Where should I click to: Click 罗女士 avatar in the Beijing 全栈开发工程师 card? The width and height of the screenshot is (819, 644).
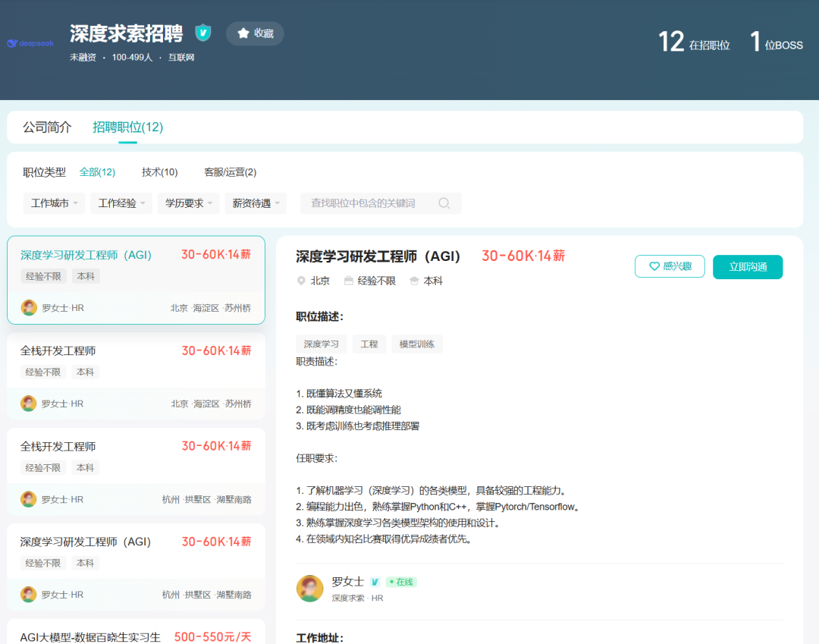click(28, 404)
